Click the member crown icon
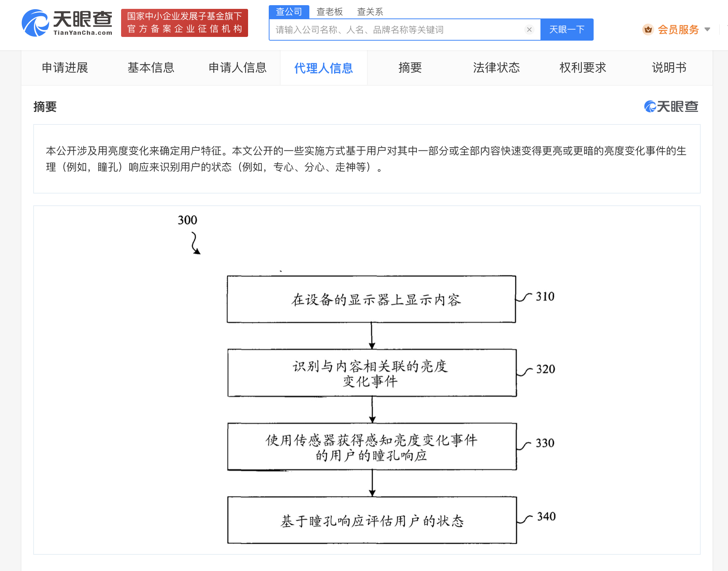The width and height of the screenshot is (728, 571). click(x=648, y=30)
